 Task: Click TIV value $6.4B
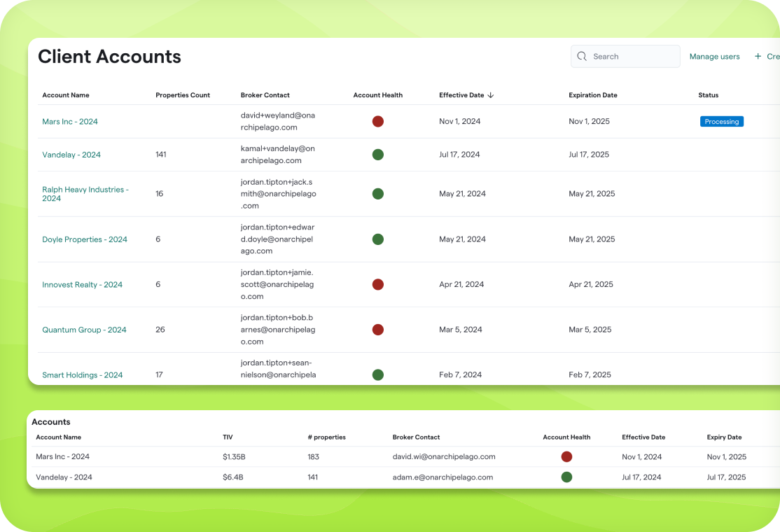[232, 477]
